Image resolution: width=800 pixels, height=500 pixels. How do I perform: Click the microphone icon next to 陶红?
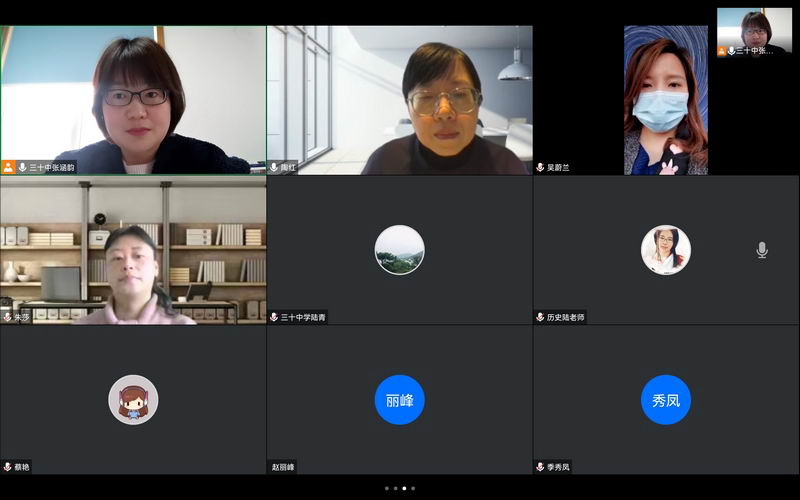(274, 167)
